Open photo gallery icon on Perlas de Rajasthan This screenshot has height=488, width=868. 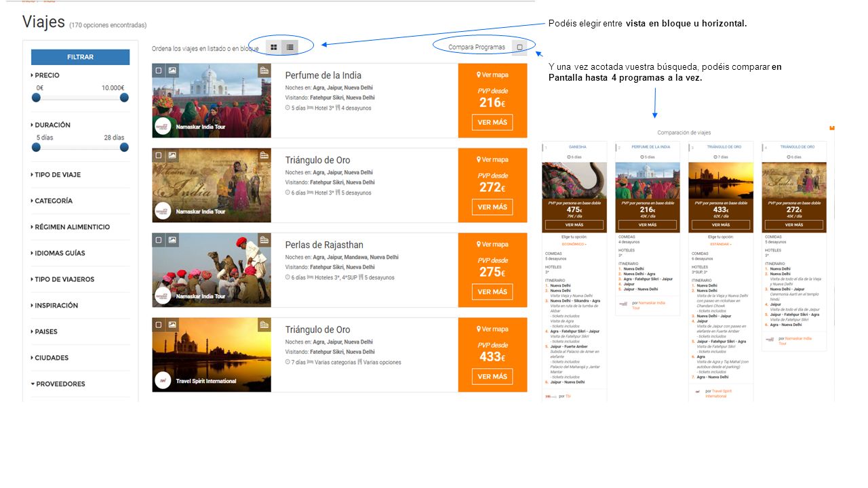point(172,240)
